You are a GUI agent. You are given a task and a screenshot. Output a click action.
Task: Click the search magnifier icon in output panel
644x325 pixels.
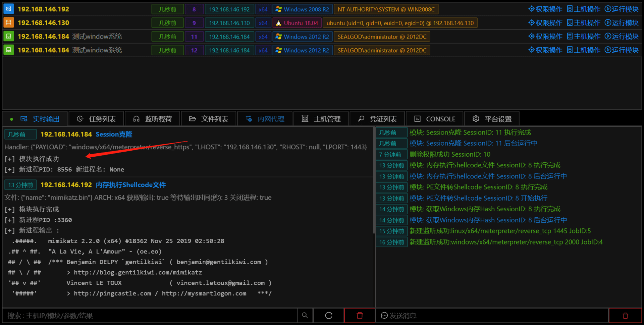(305, 315)
